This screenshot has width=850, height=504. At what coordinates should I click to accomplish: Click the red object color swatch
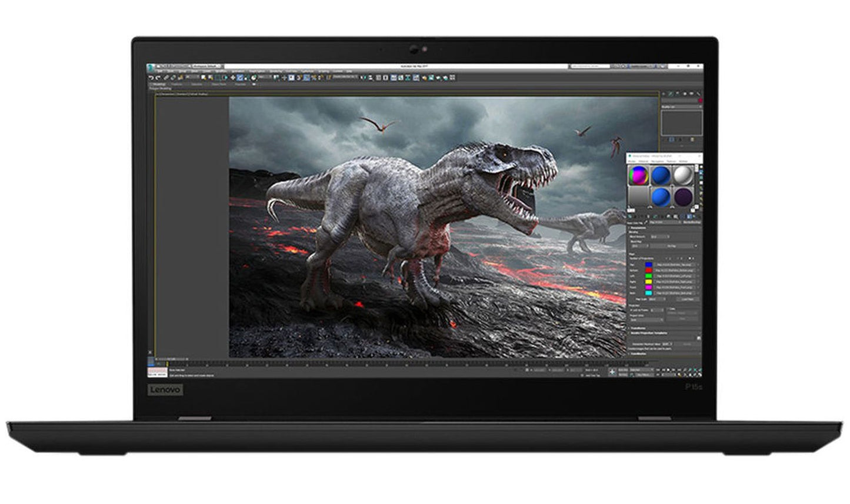click(701, 101)
